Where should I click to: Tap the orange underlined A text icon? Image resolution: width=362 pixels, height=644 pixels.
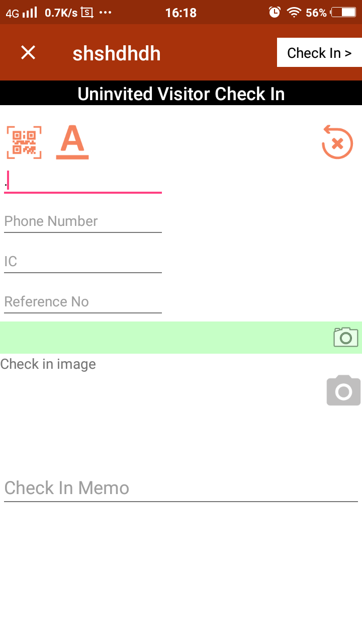tap(72, 143)
